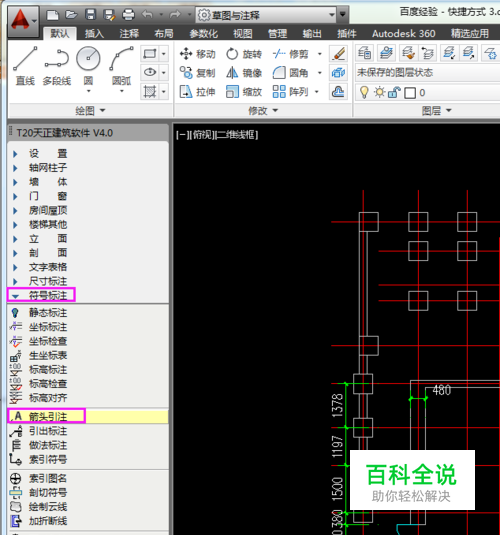The image size is (500, 535).
Task: Click the erase tool icon
Action: [x=339, y=54]
